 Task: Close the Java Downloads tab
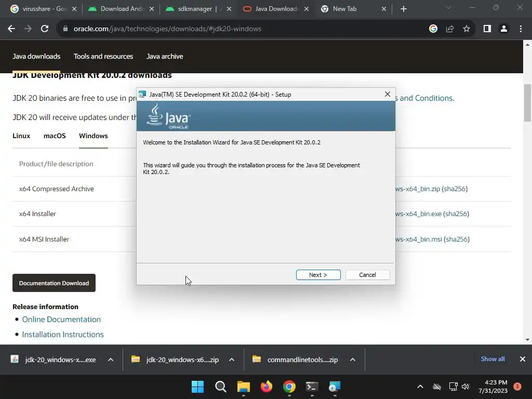click(x=307, y=9)
